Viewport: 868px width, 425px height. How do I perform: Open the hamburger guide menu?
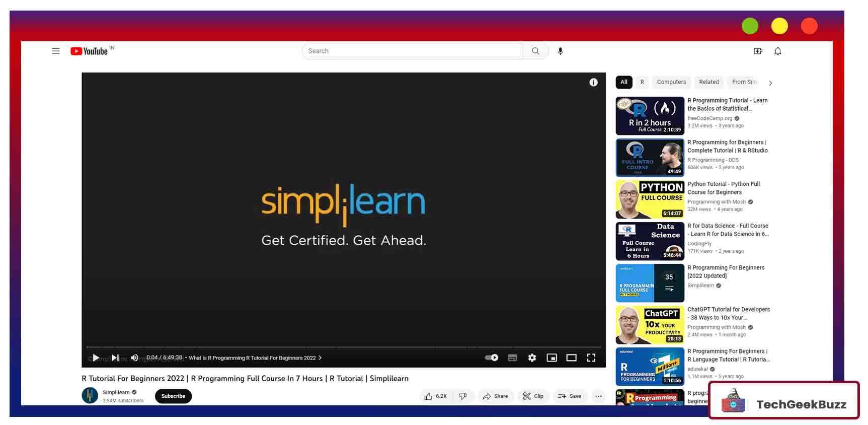[56, 51]
